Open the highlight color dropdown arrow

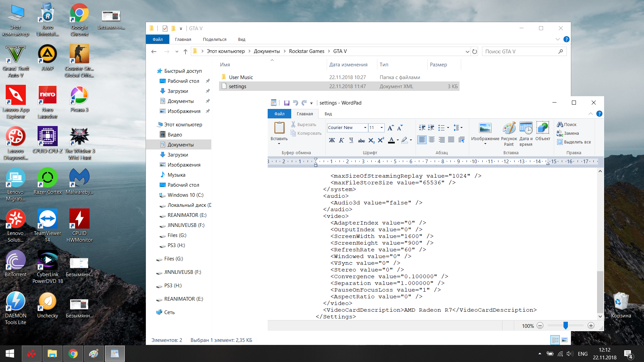click(x=411, y=140)
